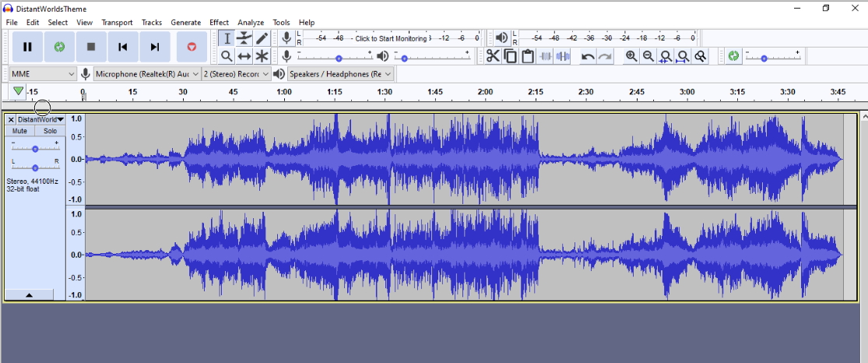Open the Tools menu
The height and width of the screenshot is (363, 868).
281,22
